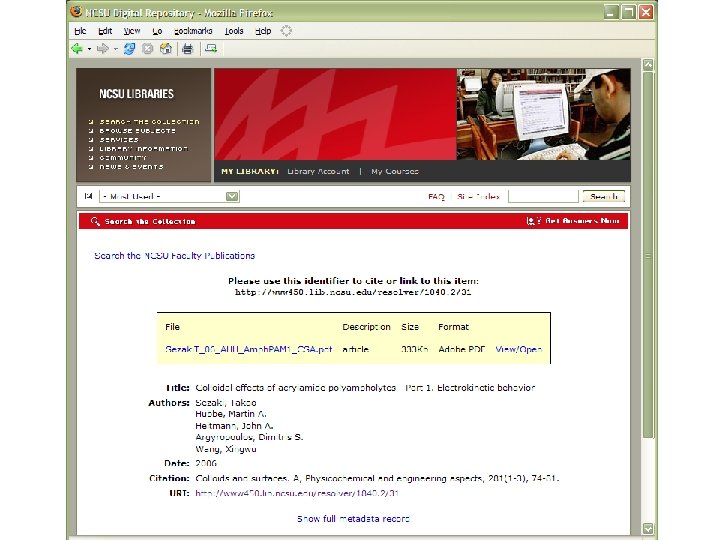Viewport: 720px width, 540px height.
Task: Open the Library Account link
Action: pos(318,171)
